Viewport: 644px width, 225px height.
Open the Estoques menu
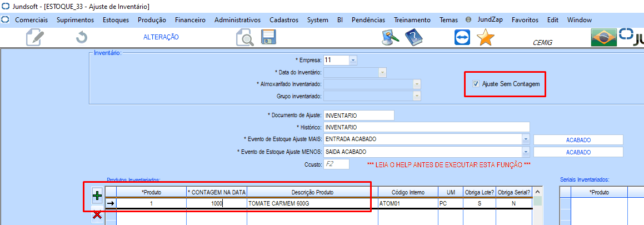pyautogui.click(x=116, y=20)
